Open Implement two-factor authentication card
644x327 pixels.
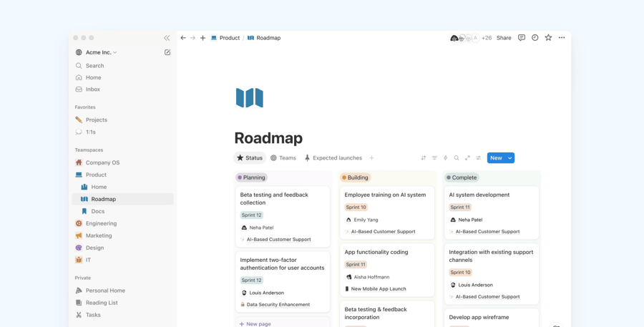(x=283, y=282)
